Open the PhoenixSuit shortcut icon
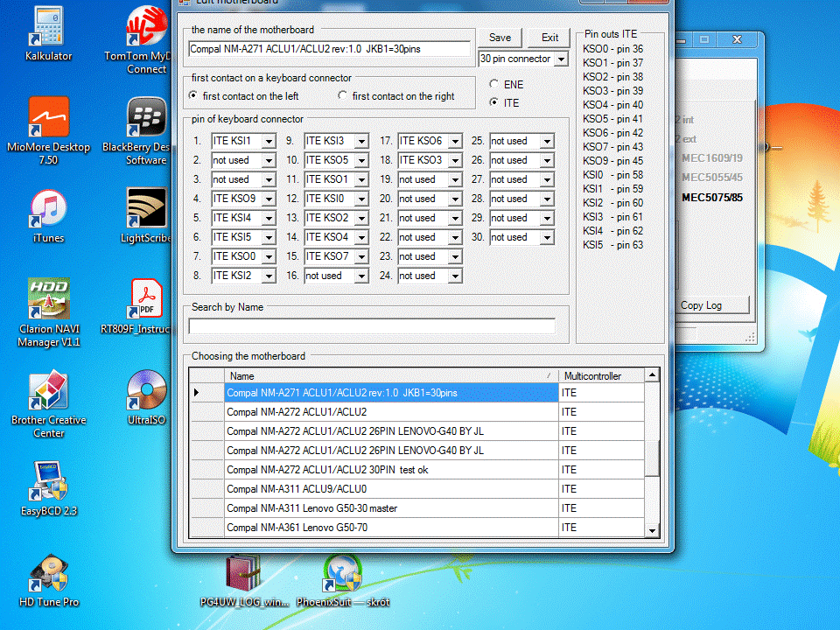Screen dimensions: 840x630 343,581
